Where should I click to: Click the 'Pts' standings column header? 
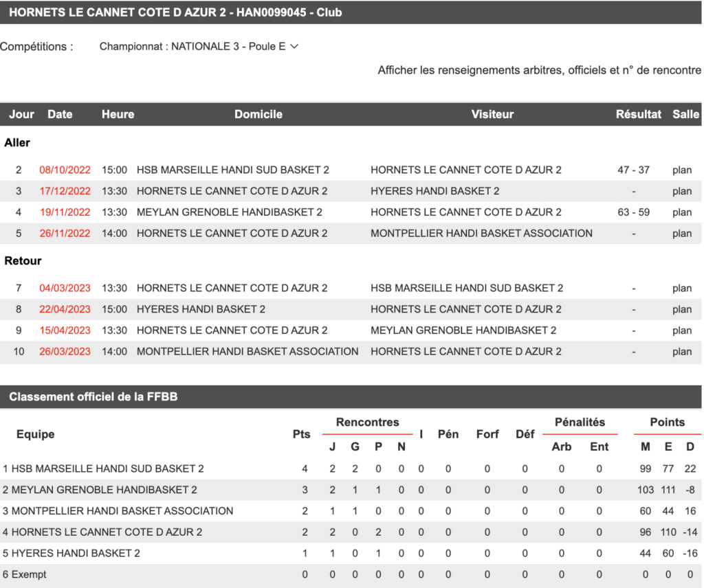pos(301,434)
